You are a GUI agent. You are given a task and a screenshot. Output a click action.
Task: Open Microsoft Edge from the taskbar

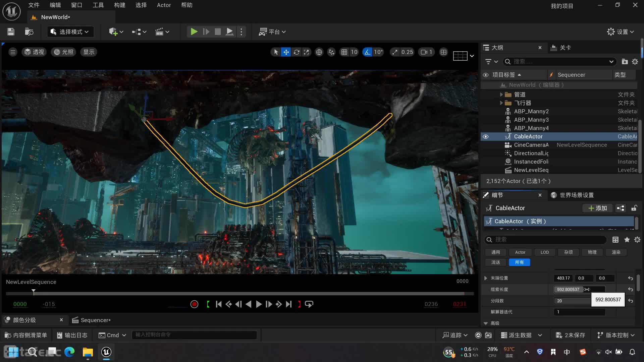pos(69,352)
